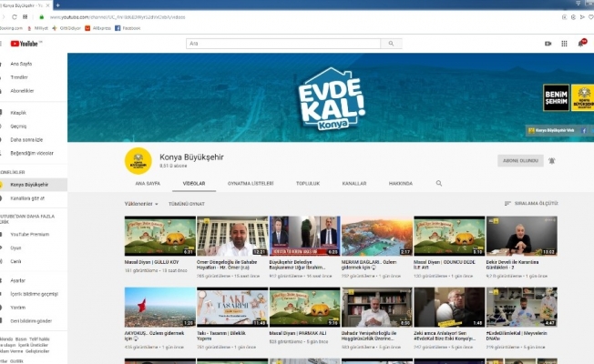Viewport: 594px width, 364px height.
Task: Click the YouTube search input field
Action: click(282, 43)
